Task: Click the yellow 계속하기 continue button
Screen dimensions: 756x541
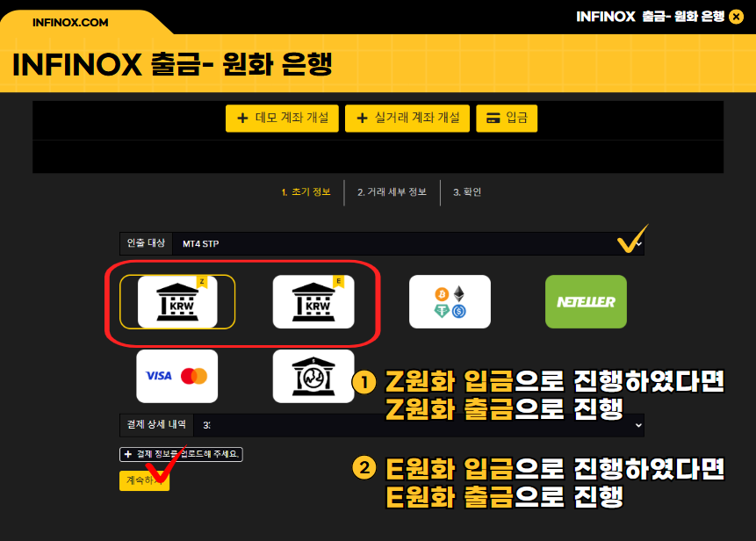Action: pyautogui.click(x=144, y=480)
